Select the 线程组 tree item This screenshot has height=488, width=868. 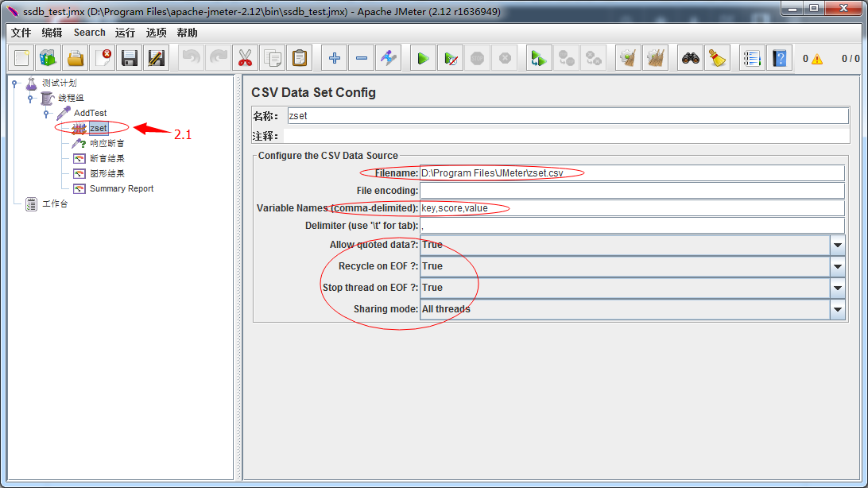(71, 98)
